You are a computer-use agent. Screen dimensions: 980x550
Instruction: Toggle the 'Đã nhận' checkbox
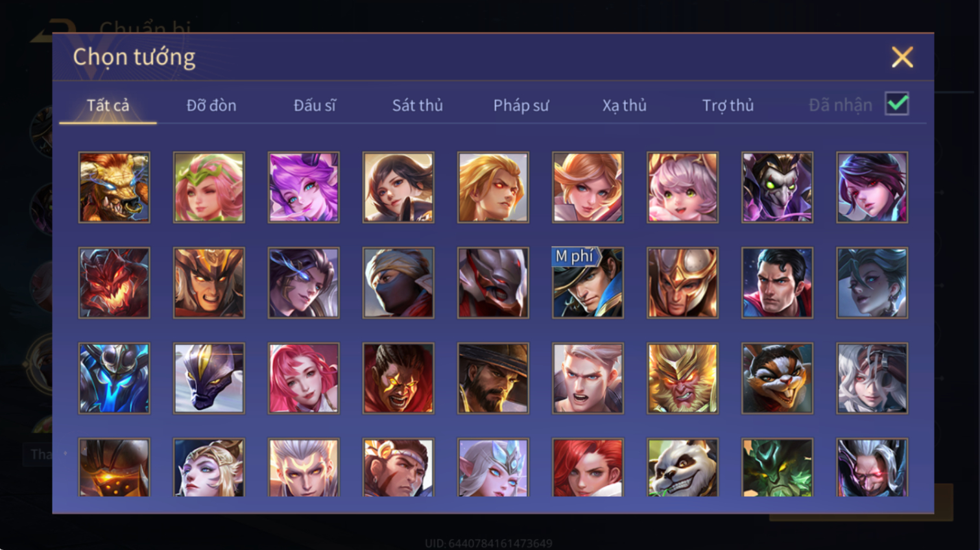point(897,104)
